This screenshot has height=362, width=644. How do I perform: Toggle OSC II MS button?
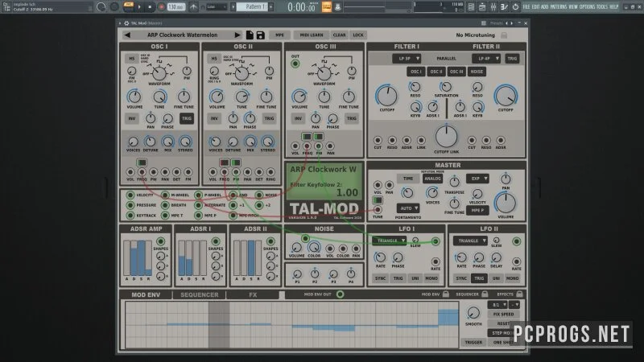pos(214,59)
